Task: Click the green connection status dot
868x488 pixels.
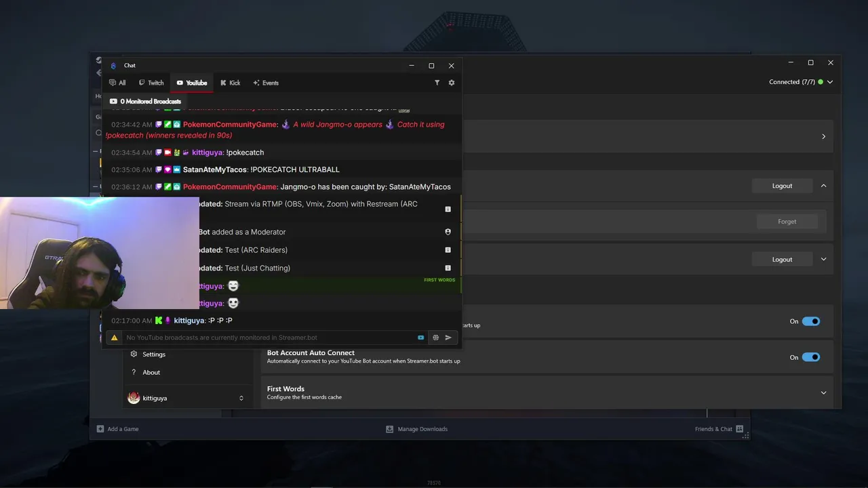Action: coord(821,82)
